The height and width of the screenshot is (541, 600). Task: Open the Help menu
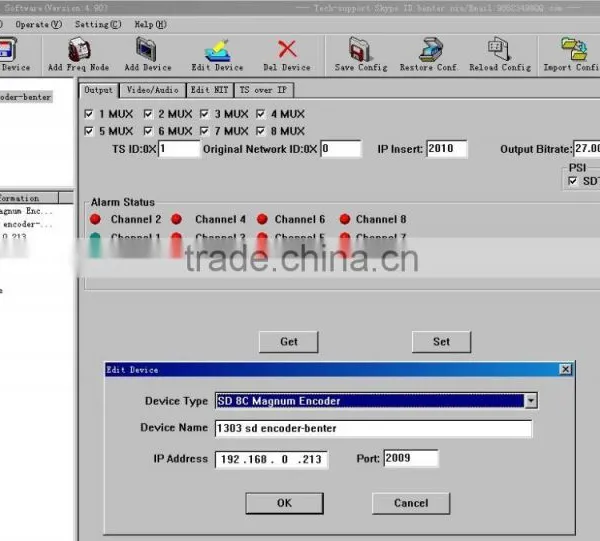pos(150,24)
